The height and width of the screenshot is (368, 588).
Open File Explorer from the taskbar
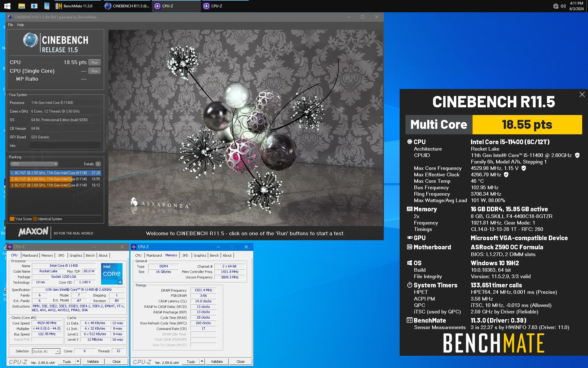(x=21, y=6)
